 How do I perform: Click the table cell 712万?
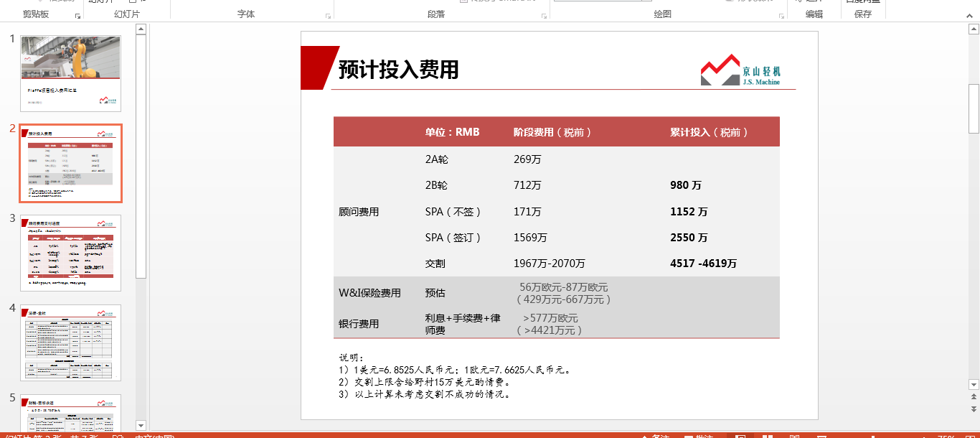point(527,185)
